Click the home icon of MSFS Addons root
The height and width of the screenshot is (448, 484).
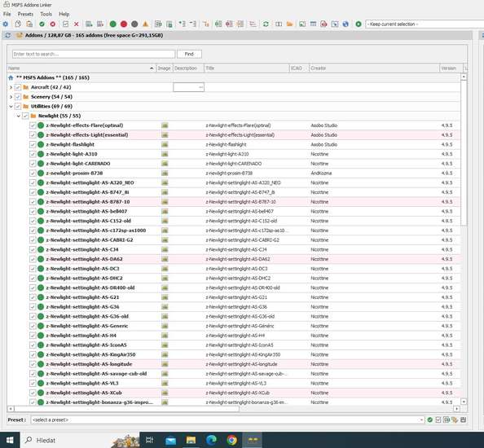click(11, 77)
